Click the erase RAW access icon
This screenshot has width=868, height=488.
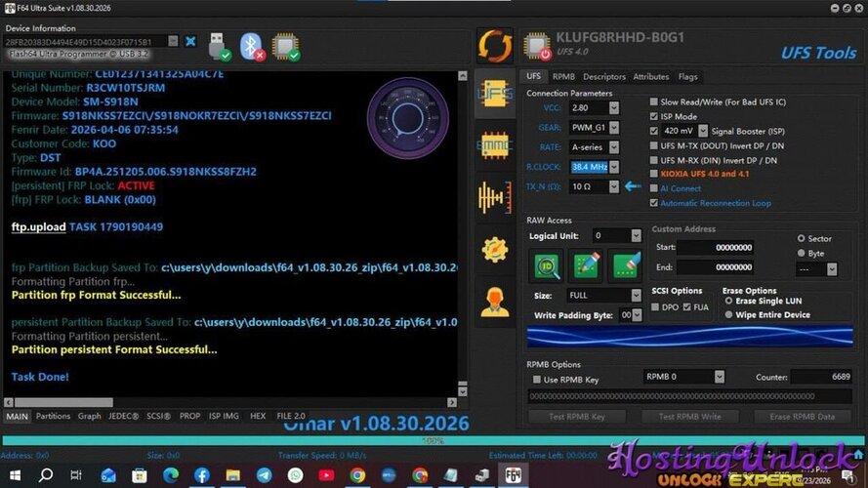click(625, 265)
